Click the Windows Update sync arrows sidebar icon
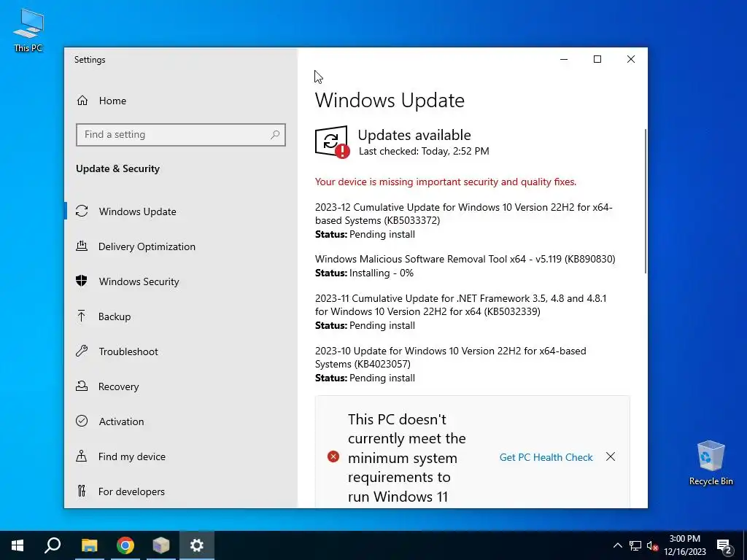 [x=82, y=211]
